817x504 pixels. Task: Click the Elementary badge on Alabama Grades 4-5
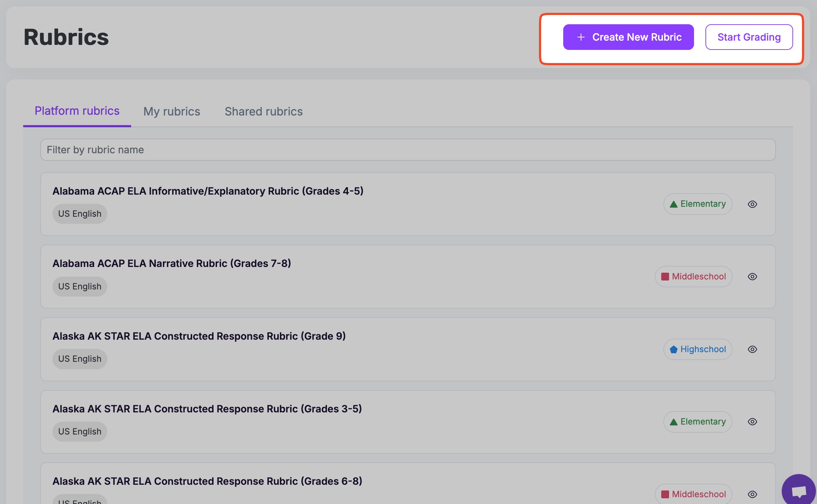[x=698, y=204]
